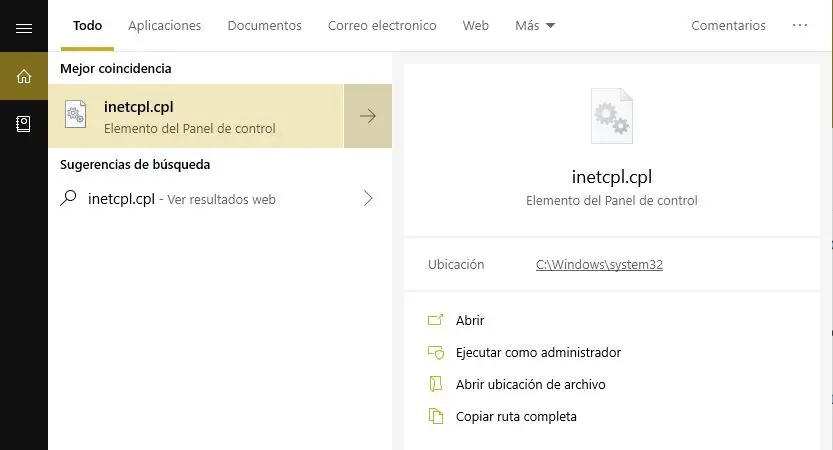
Task: Open three-dots more options menu
Action: 800,26
